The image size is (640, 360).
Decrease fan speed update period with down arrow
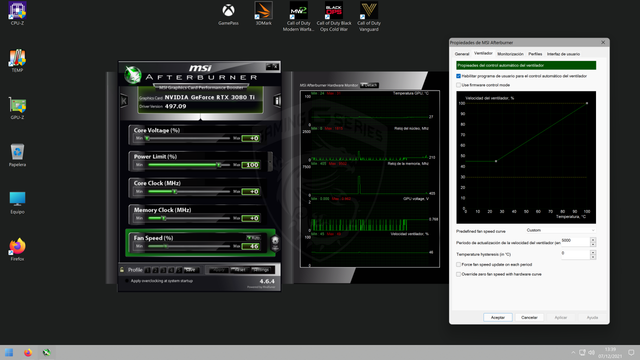pos(593,244)
